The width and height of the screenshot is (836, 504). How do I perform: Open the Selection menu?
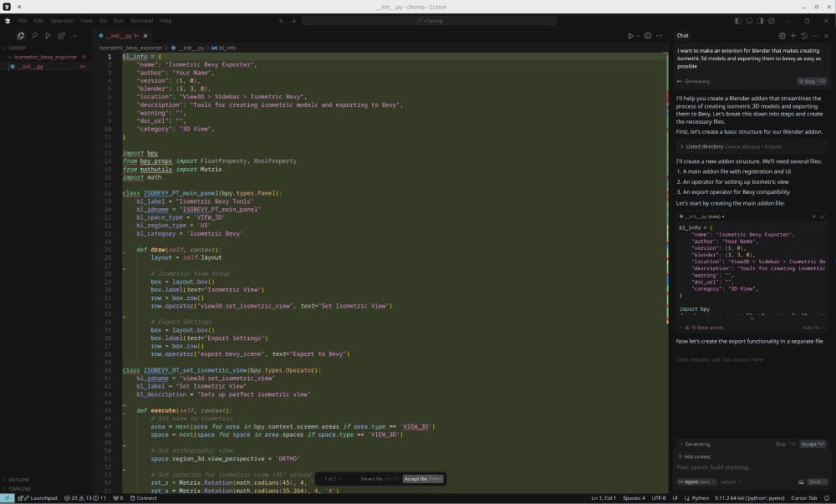[x=62, y=21]
